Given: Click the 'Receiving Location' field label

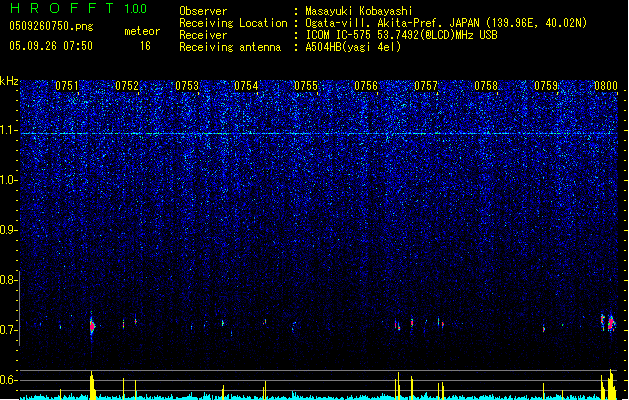Looking at the screenshot, I should (233, 23).
